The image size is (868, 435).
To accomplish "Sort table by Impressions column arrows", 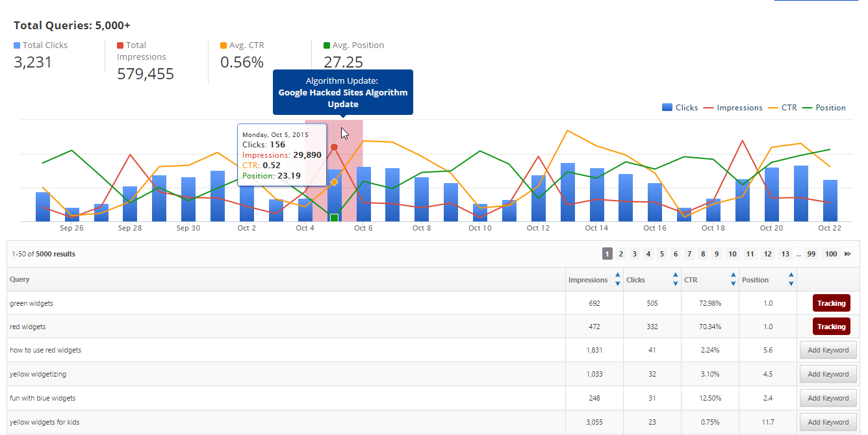I will click(616, 279).
